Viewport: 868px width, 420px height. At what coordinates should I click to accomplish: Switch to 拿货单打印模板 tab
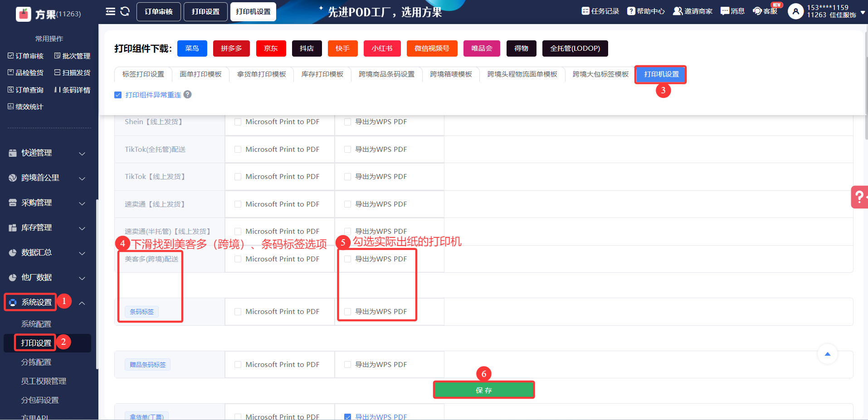tap(261, 74)
